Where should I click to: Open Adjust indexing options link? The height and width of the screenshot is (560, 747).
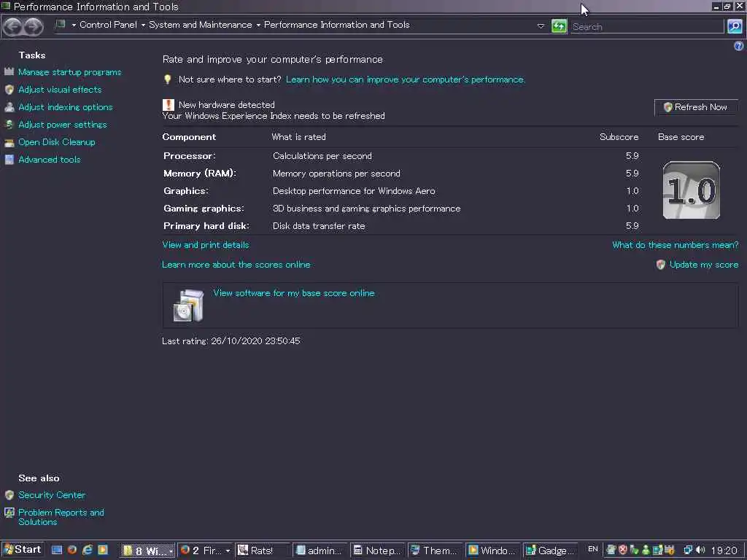66,107
